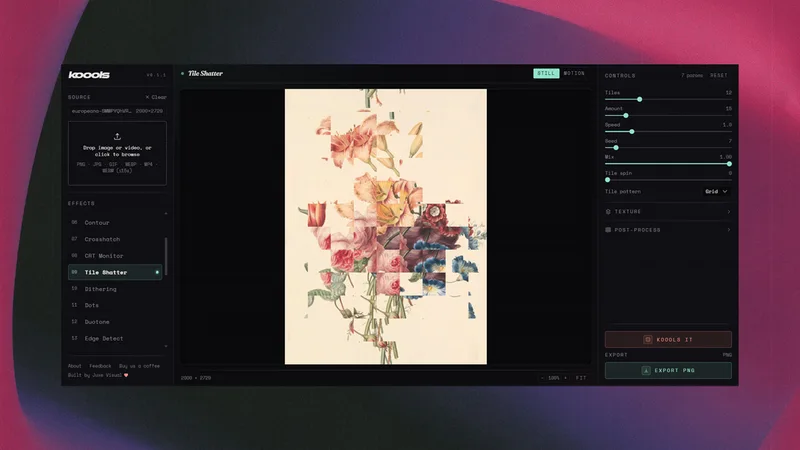Image resolution: width=800 pixels, height=450 pixels.
Task: Open the Feedback link
Action: tap(100, 366)
